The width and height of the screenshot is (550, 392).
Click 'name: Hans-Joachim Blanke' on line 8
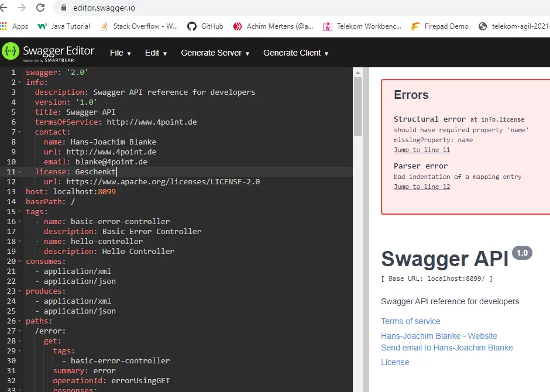pyautogui.click(x=100, y=142)
